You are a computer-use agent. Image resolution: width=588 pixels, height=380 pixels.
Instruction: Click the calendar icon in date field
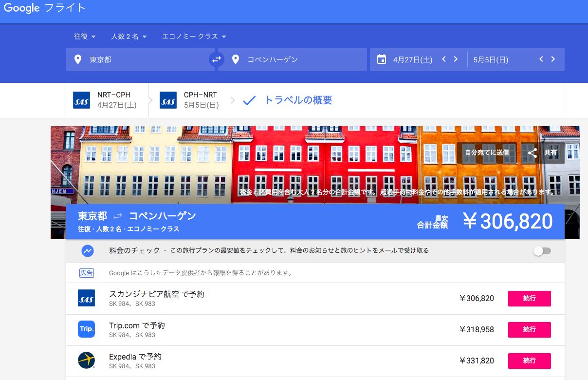[x=382, y=59]
